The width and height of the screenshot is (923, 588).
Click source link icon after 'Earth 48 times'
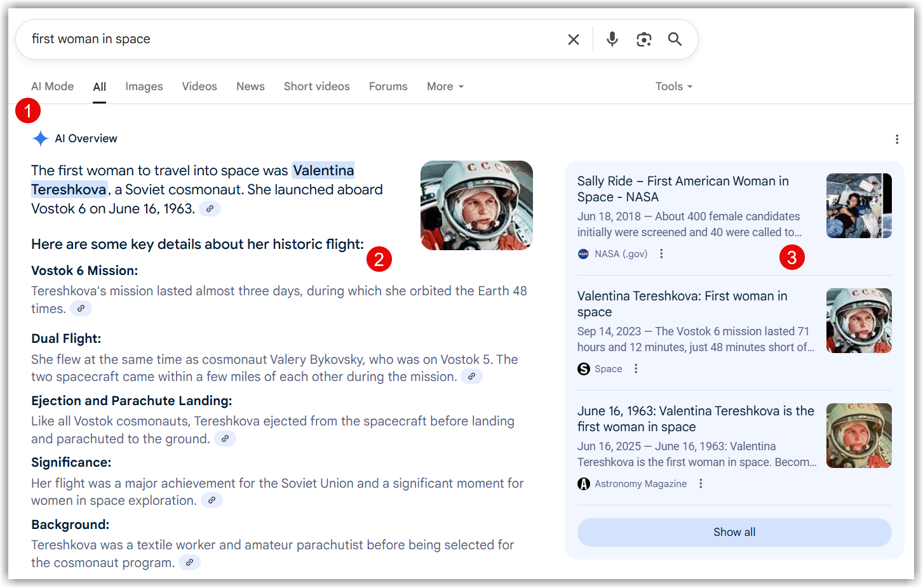(81, 309)
